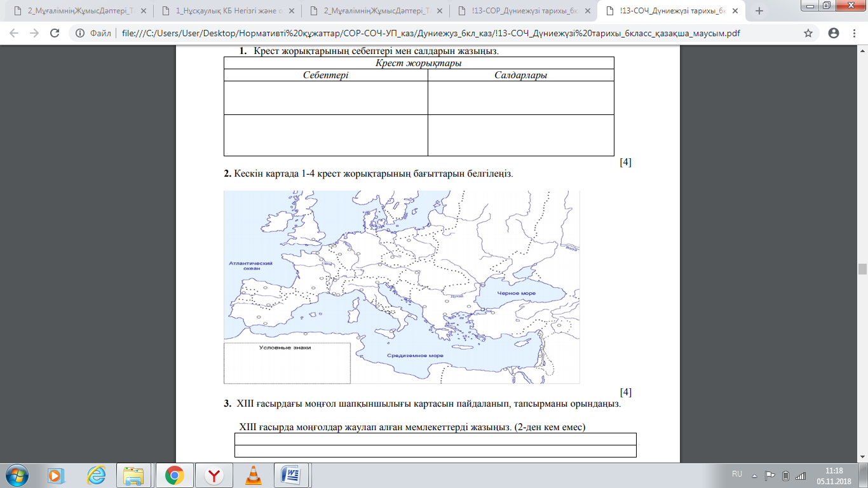Click the 'Салдарлары' column header
Image resolution: width=868 pixels, height=488 pixels.
click(521, 75)
